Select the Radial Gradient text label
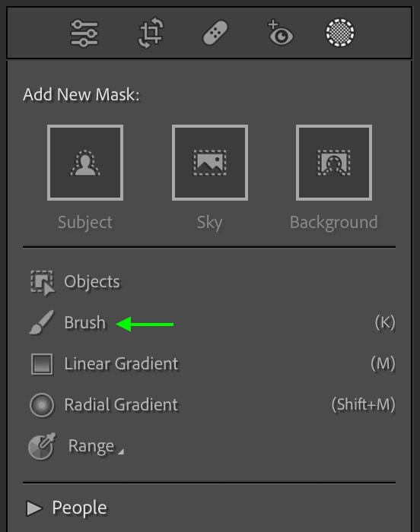The height and width of the screenshot is (532, 420). (121, 405)
